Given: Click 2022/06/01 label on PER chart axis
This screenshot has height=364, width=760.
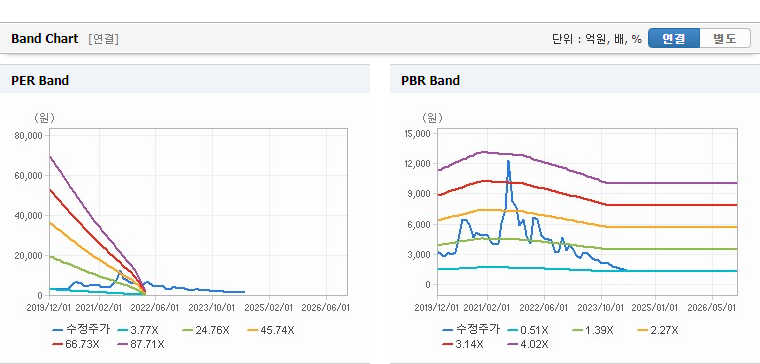Looking at the screenshot, I should point(155,307).
